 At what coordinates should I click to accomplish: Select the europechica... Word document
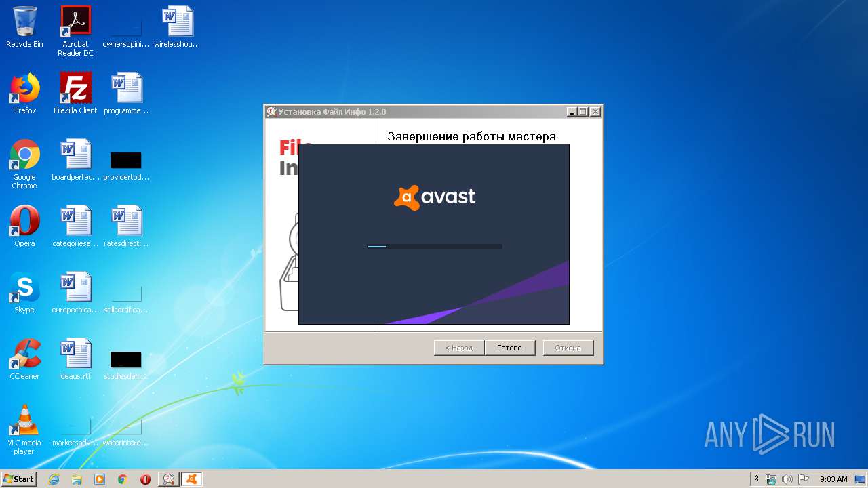coord(75,293)
